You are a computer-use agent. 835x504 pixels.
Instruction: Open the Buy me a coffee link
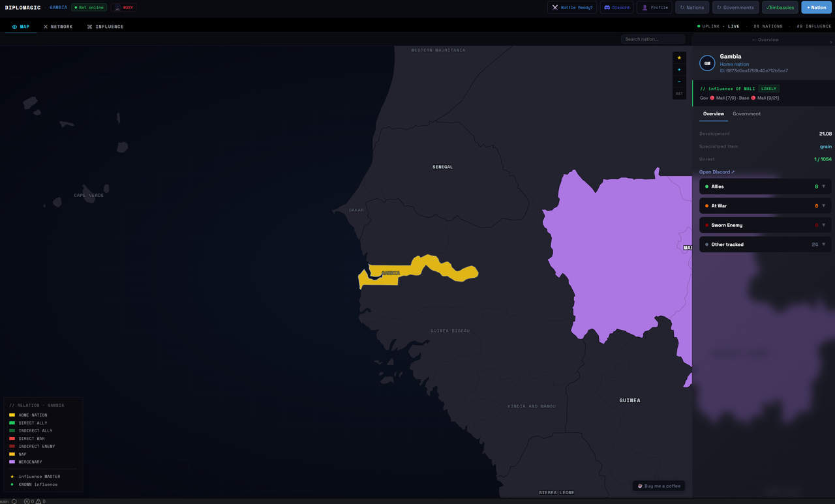pos(659,486)
